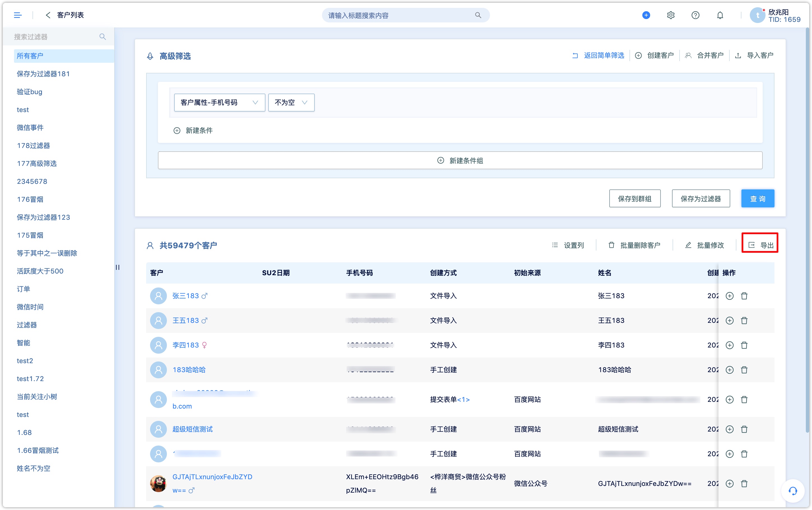Image resolution: width=812 pixels, height=510 pixels.
Task: Click the trash icon in 183哈哈哈 row
Action: [744, 370]
